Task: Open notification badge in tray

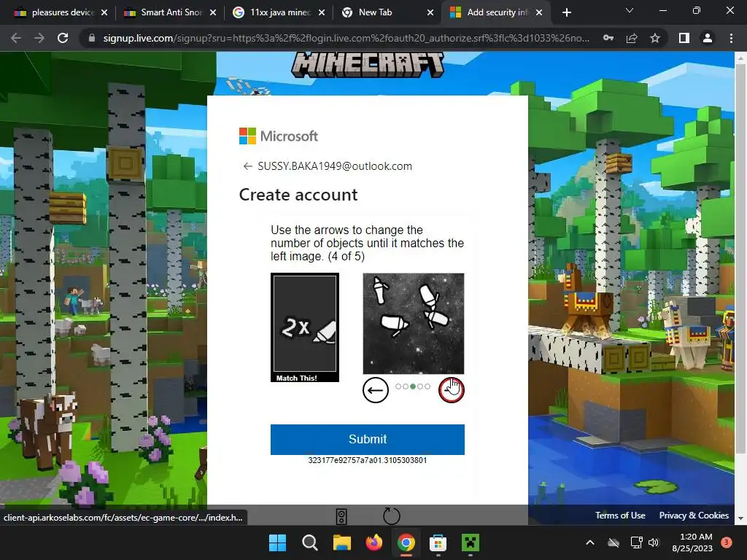Action: click(727, 542)
